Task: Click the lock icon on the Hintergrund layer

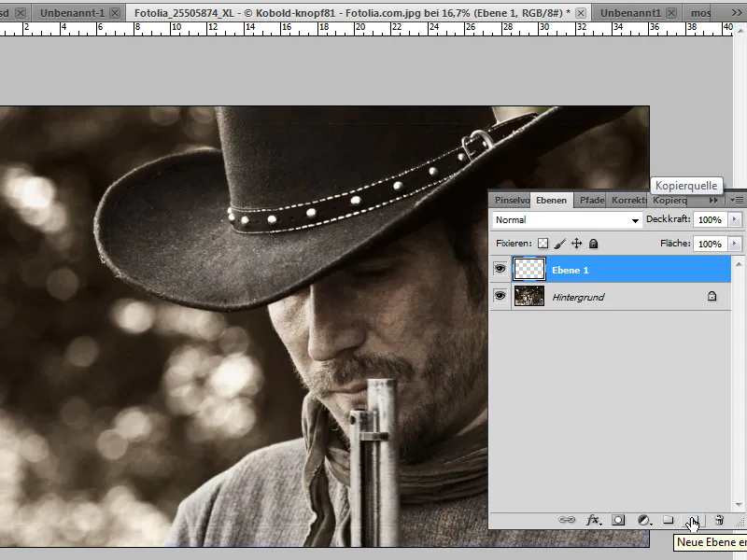Action: [x=712, y=296]
